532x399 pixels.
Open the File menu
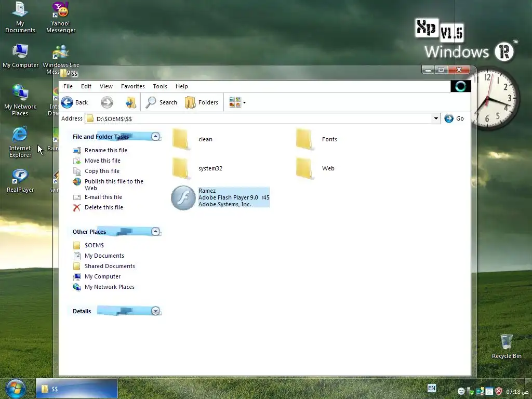point(68,86)
